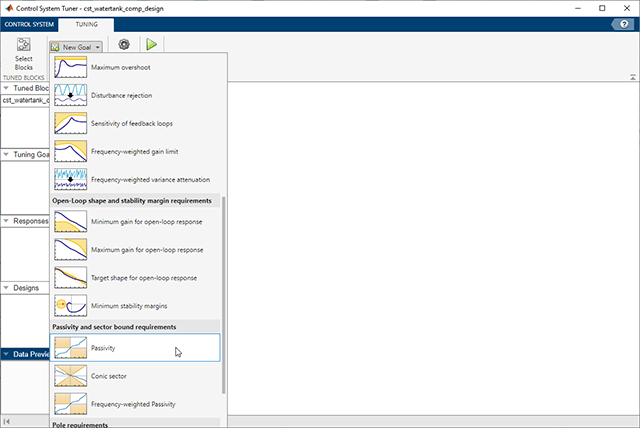The width and height of the screenshot is (640, 428).
Task: Pick the Sensitivity of feedback loops icon
Action: pyautogui.click(x=71, y=123)
